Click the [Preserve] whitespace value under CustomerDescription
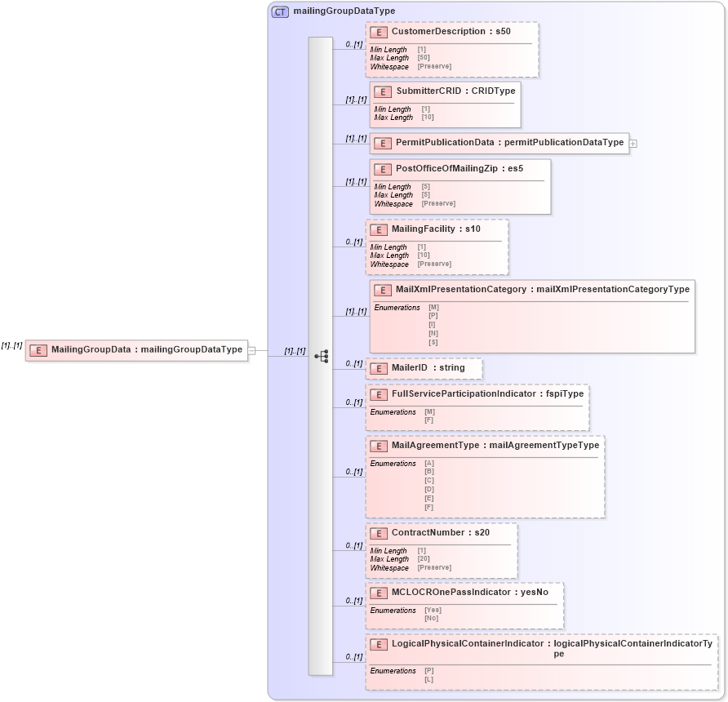Screen dimensions: 728x702 [436, 66]
